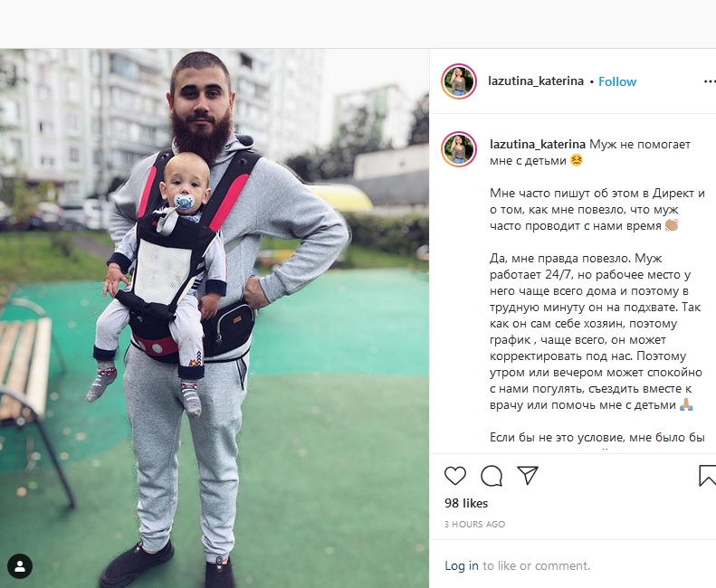
Task: View the 98 likes list
Action: (x=466, y=503)
